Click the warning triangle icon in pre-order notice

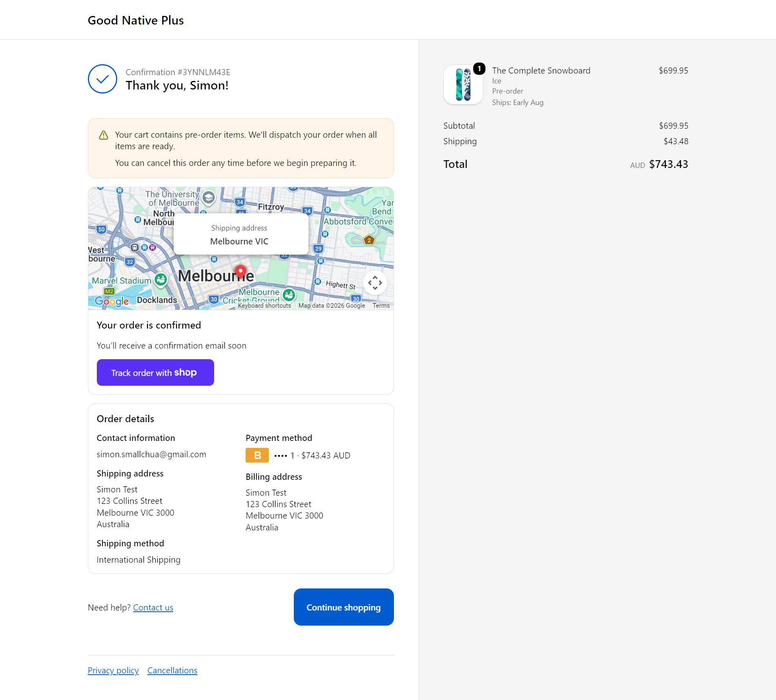(104, 135)
